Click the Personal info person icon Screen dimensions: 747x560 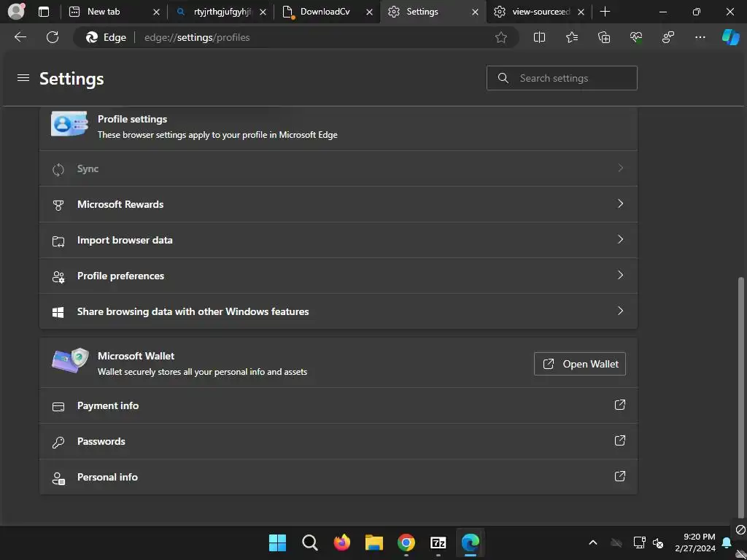(58, 478)
